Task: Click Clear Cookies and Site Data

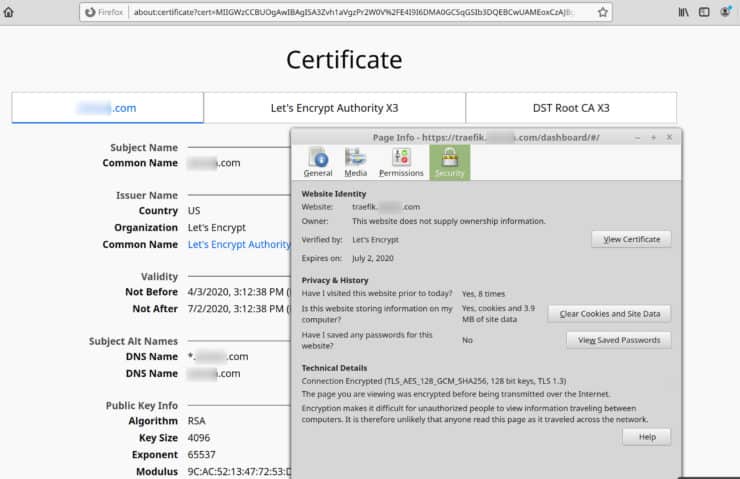Action: (609, 314)
